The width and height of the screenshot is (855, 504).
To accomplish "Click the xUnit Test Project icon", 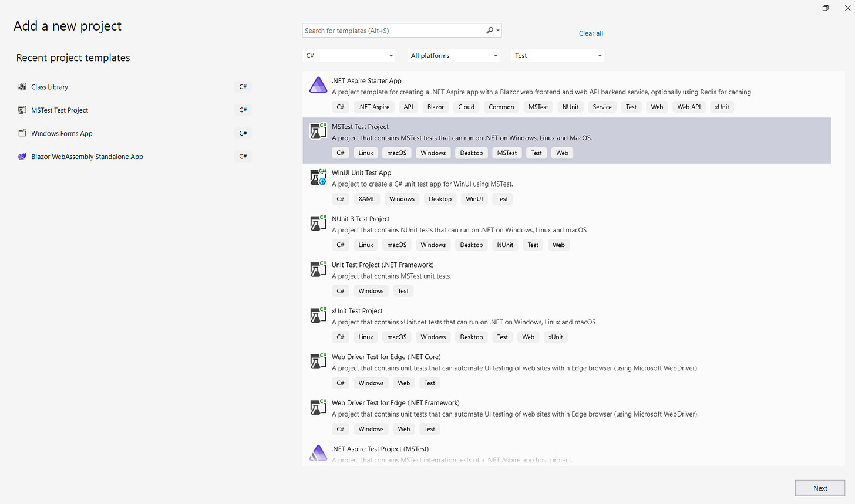I will pos(318,315).
